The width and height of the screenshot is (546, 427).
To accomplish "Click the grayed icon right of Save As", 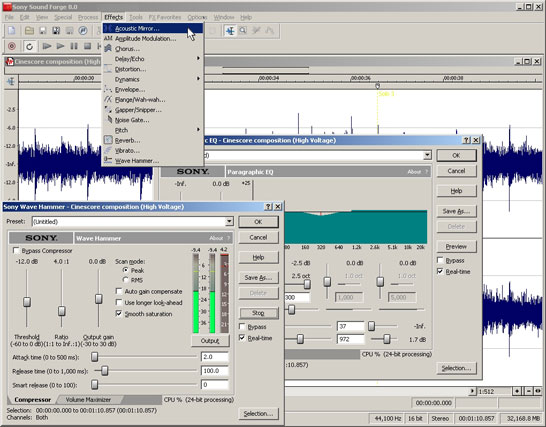I will [69, 31].
